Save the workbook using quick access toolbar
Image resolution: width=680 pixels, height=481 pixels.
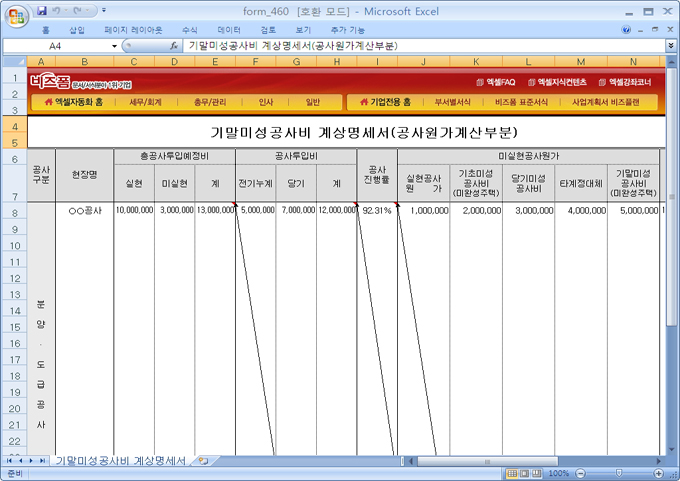tap(42, 10)
